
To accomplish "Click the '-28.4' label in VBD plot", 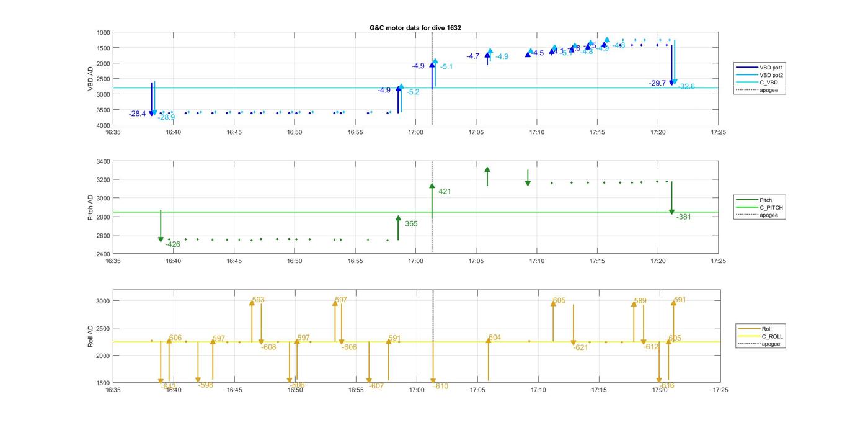I will point(138,114).
